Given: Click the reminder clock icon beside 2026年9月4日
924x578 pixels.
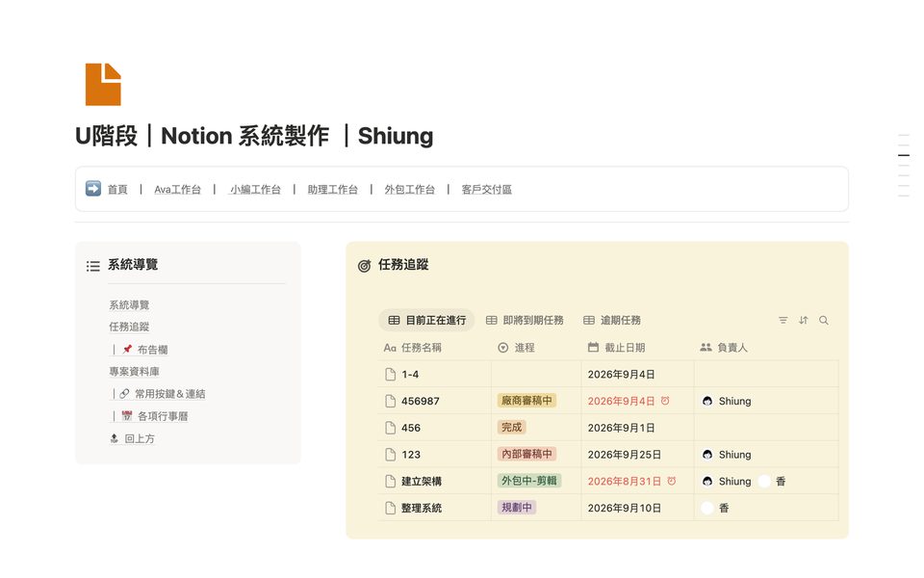Looking at the screenshot, I should pos(665,401).
